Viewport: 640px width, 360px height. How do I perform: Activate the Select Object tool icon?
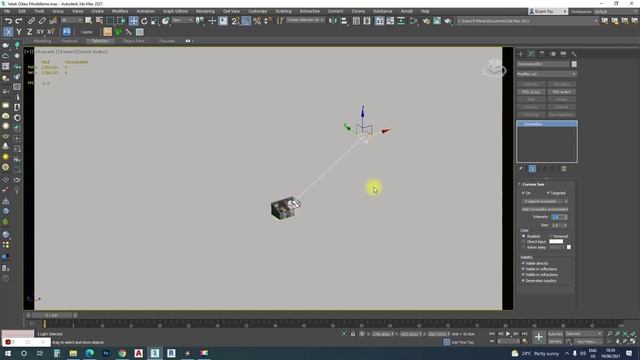pos(89,21)
